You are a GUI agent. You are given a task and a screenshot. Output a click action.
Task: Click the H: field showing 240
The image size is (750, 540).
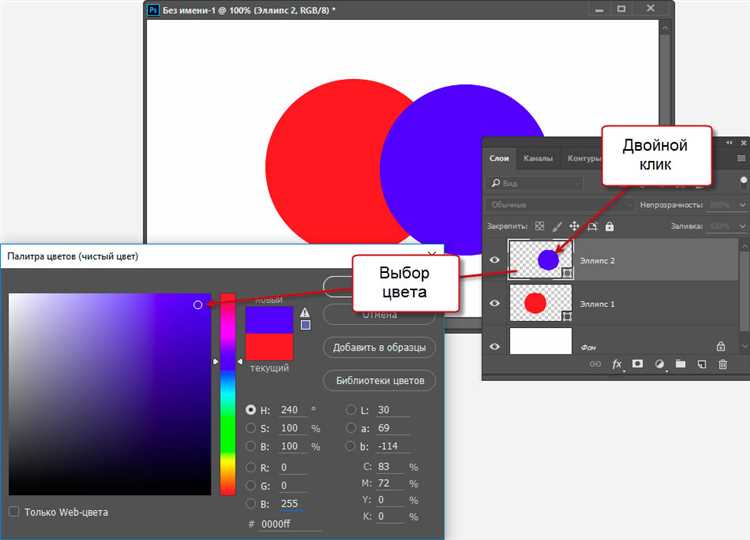point(292,410)
